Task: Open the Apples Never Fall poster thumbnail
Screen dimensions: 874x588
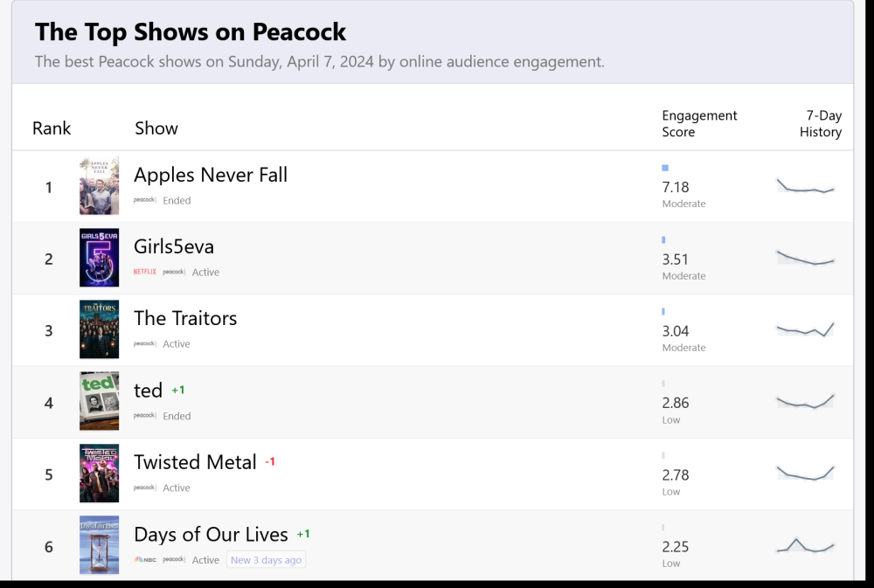Action: [x=99, y=186]
